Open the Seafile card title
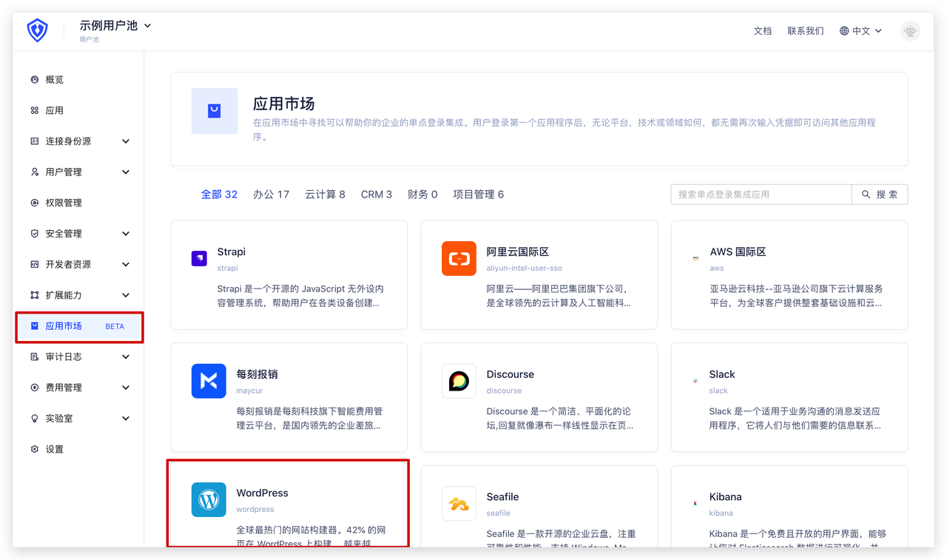The height and width of the screenshot is (560, 947). [x=503, y=497]
